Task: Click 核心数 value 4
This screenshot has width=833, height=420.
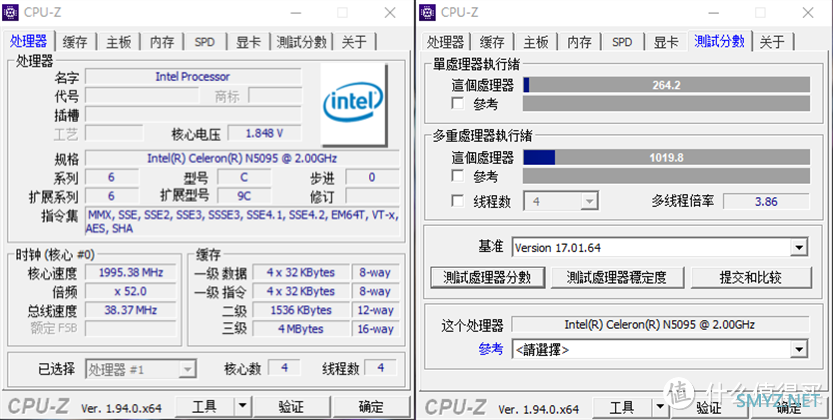Action: pyautogui.click(x=285, y=368)
